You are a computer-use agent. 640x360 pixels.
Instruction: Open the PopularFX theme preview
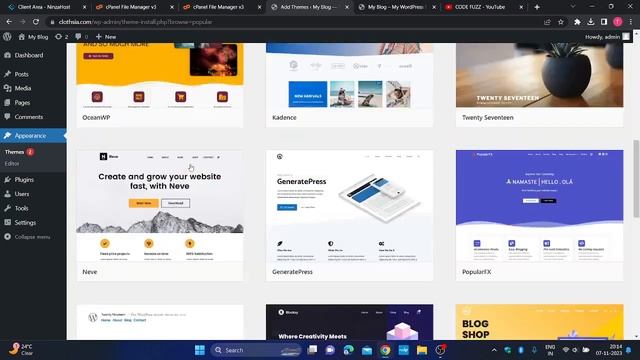(x=540, y=206)
